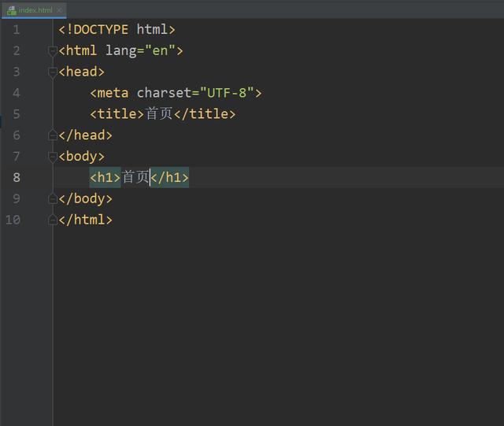Viewport: 504px width, 426px height.
Task: Click the closing </title> tag
Action: [205, 114]
